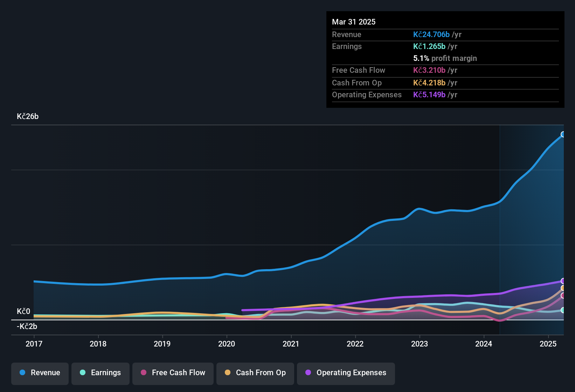Select the 2025 label on the x-axis

tap(548, 344)
